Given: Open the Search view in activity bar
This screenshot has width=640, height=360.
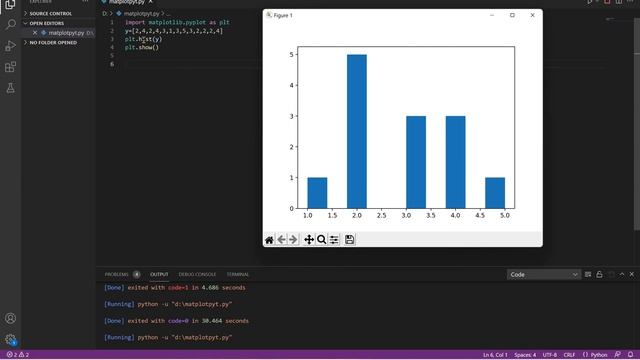Looking at the screenshot, I should [x=10, y=24].
